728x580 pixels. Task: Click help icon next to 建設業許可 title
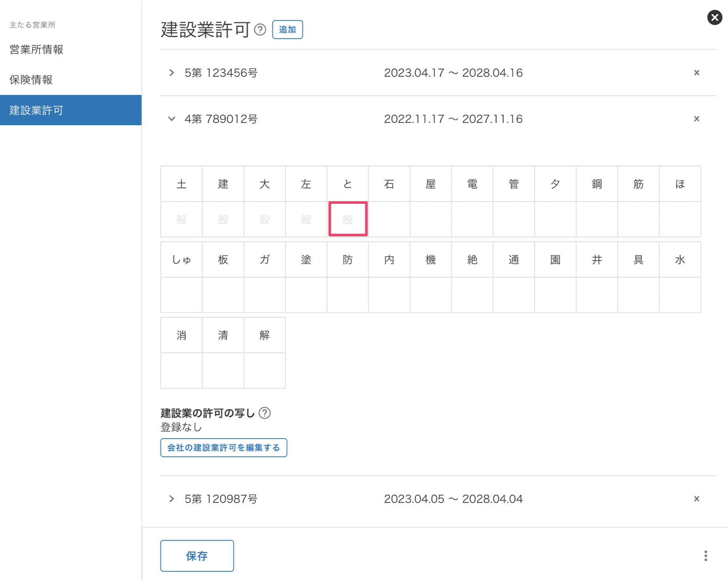click(260, 30)
